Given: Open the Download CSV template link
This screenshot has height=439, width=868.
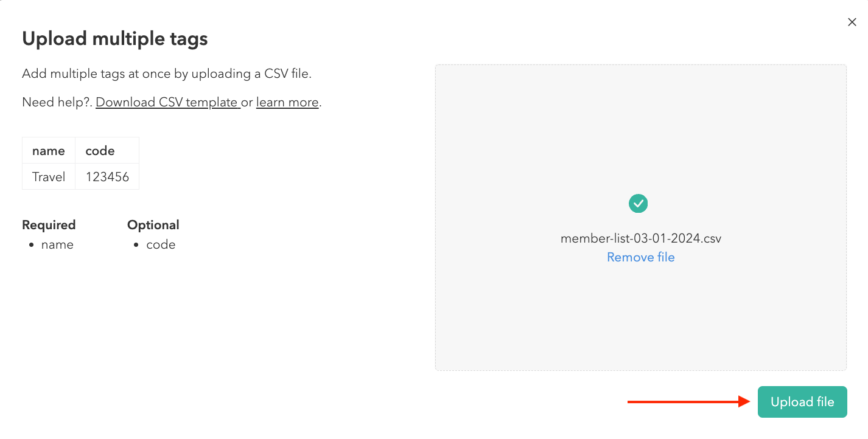Looking at the screenshot, I should point(166,102).
